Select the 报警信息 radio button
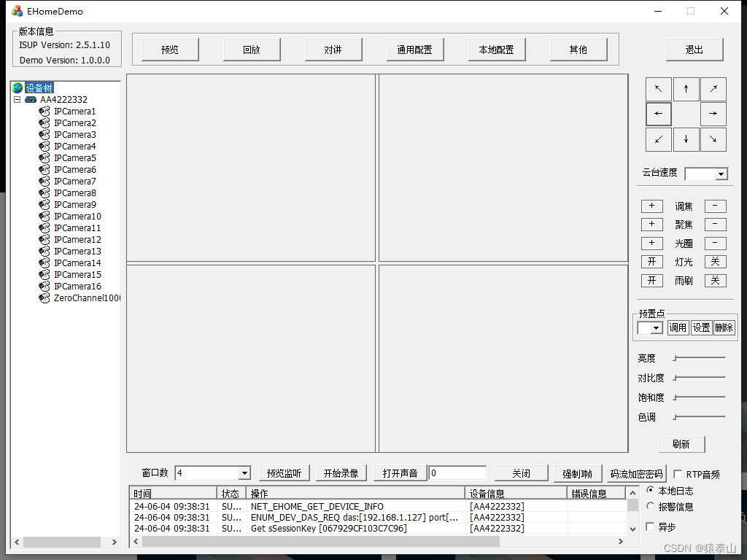The image size is (747, 560). tap(650, 506)
